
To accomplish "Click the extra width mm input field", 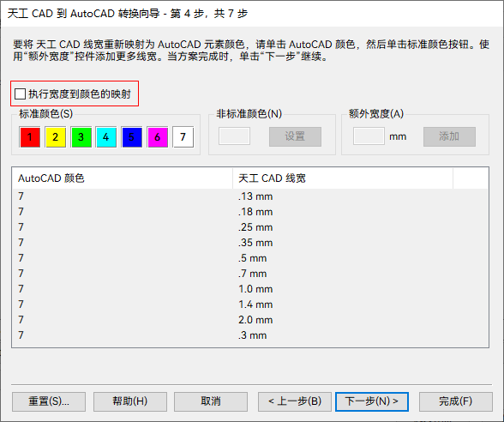I will 369,136.
